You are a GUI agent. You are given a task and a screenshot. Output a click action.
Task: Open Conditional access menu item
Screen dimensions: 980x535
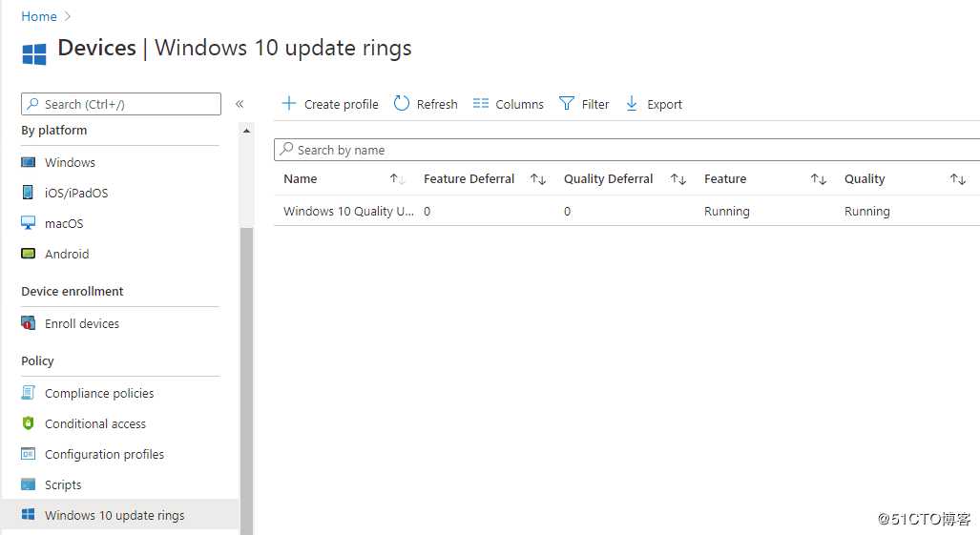coord(95,423)
